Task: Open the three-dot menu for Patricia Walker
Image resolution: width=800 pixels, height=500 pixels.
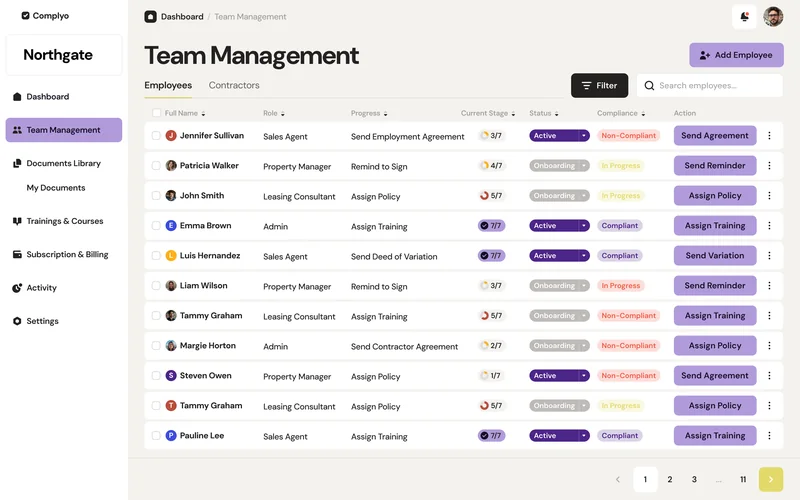Action: coord(769,166)
